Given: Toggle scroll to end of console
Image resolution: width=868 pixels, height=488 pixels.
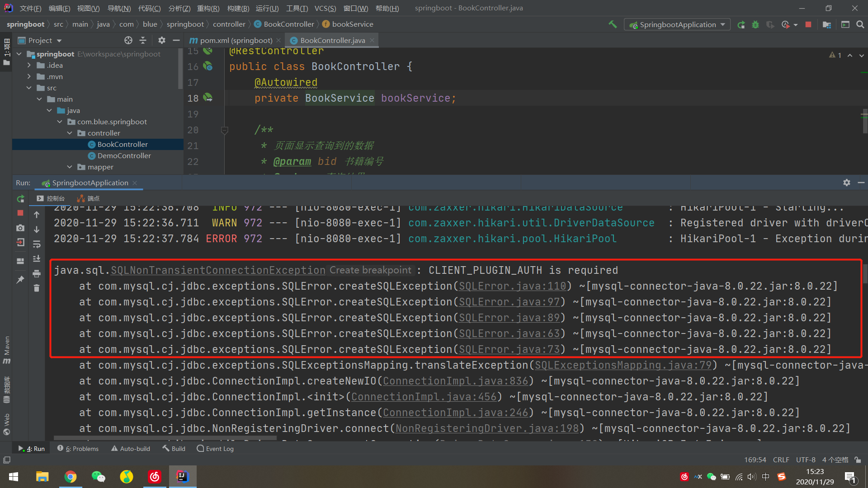Looking at the screenshot, I should tap(37, 258).
